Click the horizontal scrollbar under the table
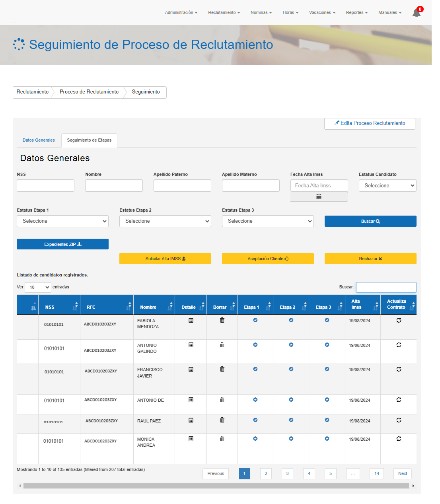 216,486
